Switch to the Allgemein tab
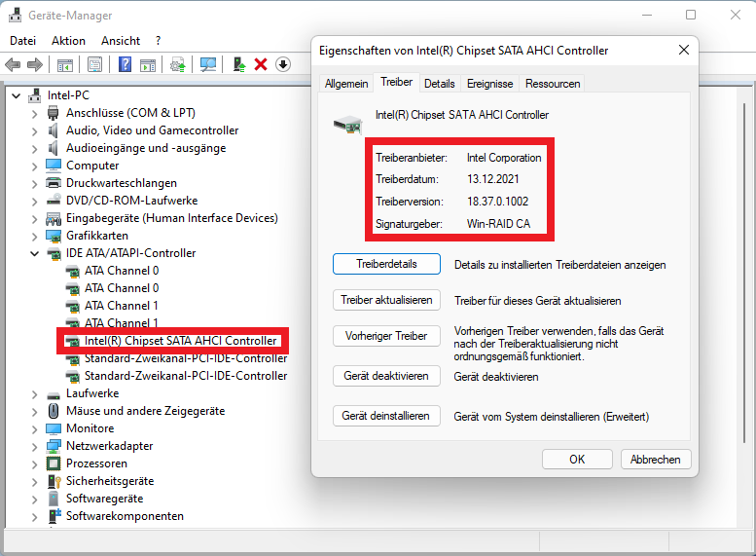 point(346,84)
